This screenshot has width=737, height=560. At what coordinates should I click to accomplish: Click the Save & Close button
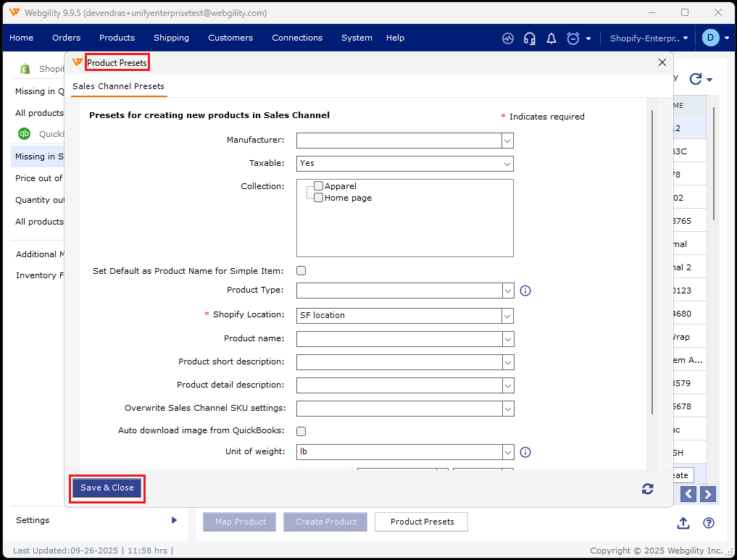pyautogui.click(x=107, y=488)
